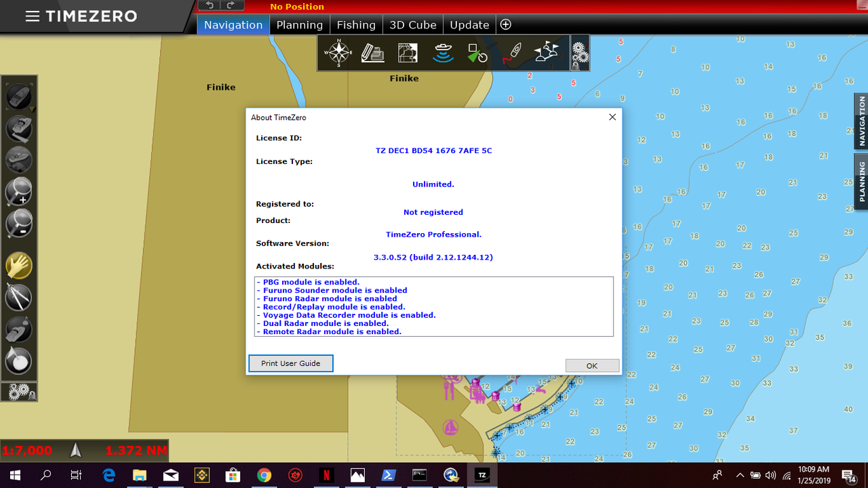Close the About TimeZero dialog
This screenshot has height=488, width=868.
[x=612, y=117]
